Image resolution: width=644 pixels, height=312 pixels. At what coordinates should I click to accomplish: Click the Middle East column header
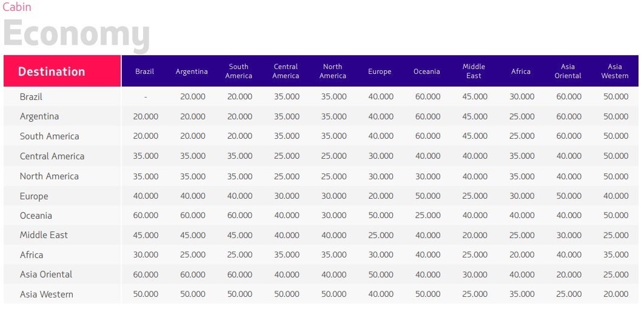pyautogui.click(x=474, y=71)
